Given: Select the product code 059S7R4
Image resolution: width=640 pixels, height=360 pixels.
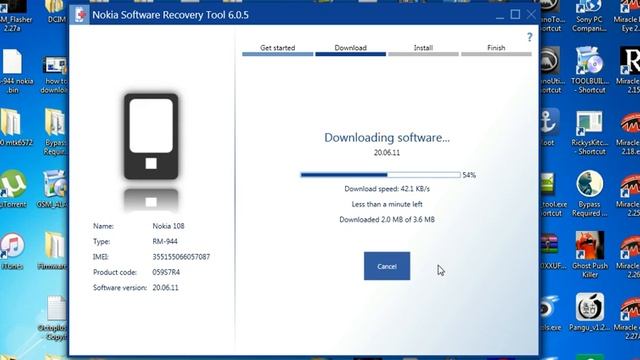Looking at the screenshot, I should 166,272.
